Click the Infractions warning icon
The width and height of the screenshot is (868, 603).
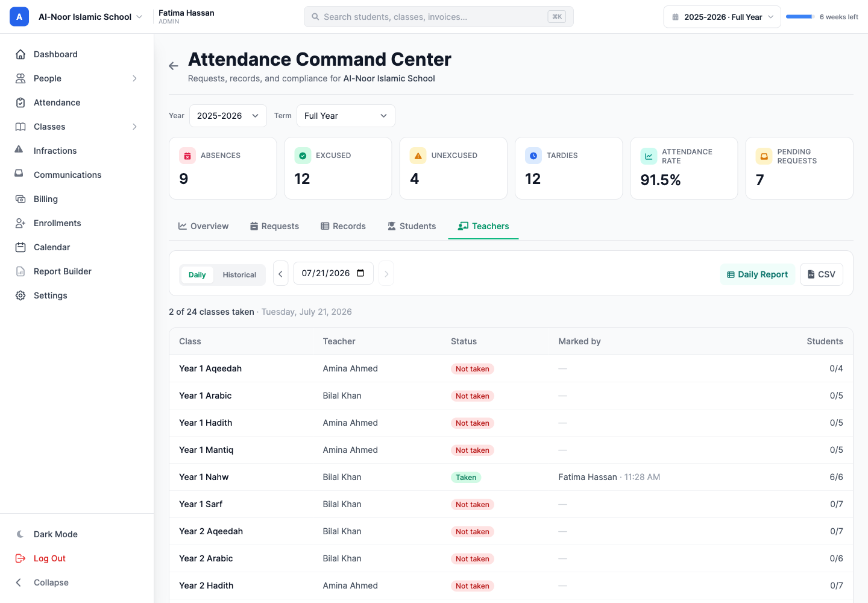pos(19,150)
